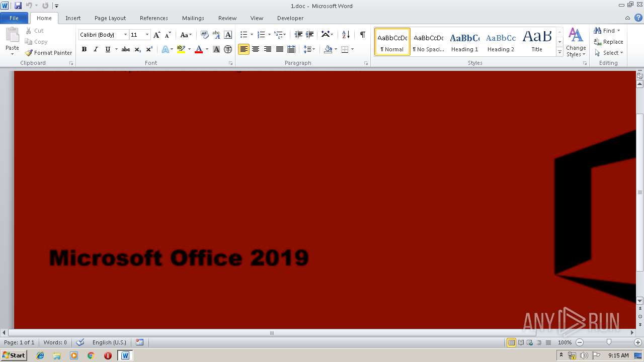644x362 pixels.
Task: Open the Select dropdown
Action: 609,53
